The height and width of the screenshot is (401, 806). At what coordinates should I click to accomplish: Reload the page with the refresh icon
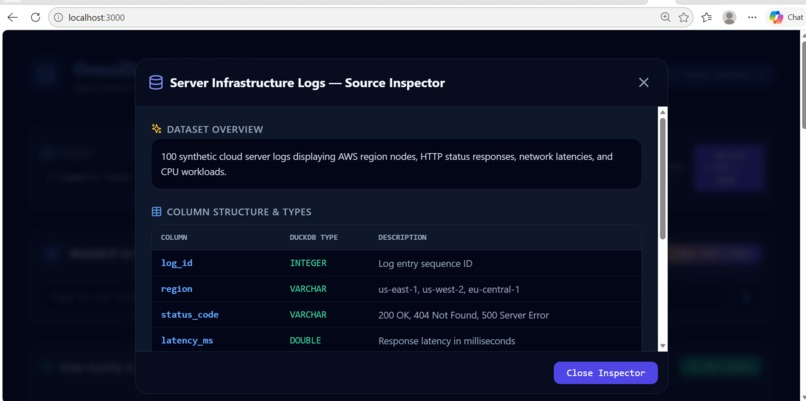click(35, 17)
